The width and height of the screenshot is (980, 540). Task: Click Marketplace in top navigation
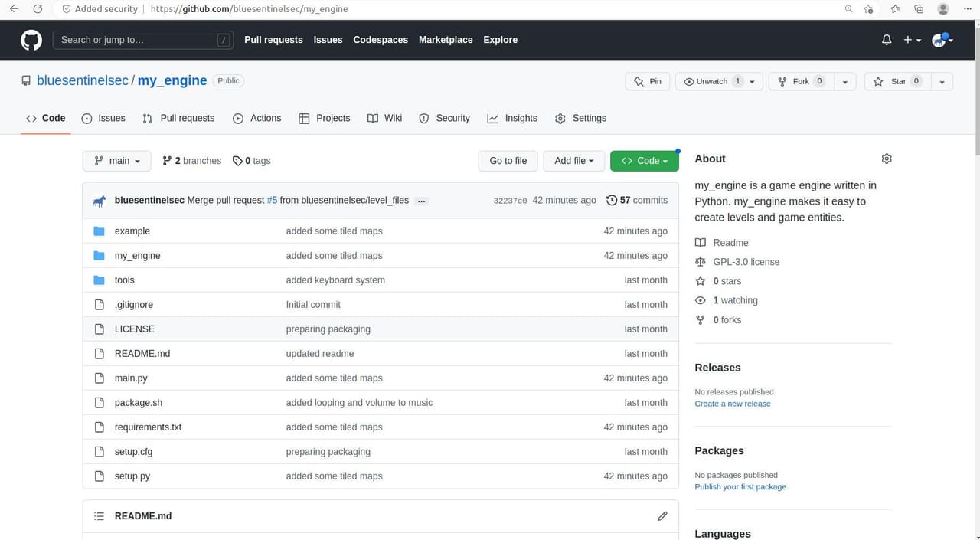pyautogui.click(x=446, y=40)
